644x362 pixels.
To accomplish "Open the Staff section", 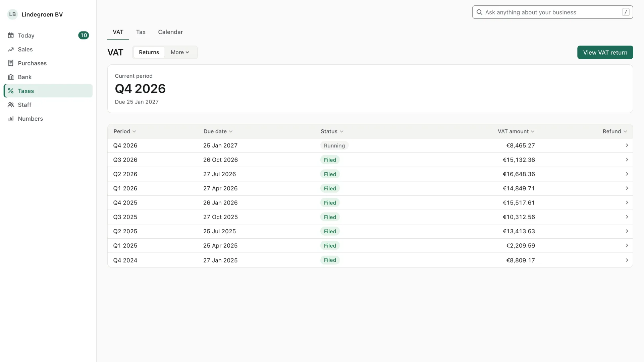I will click(48, 105).
